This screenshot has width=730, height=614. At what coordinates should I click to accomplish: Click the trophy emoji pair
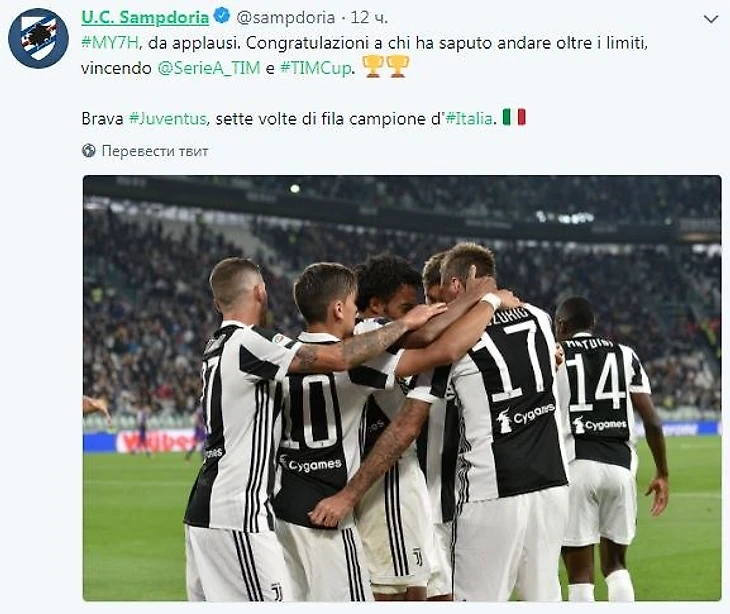[385, 66]
